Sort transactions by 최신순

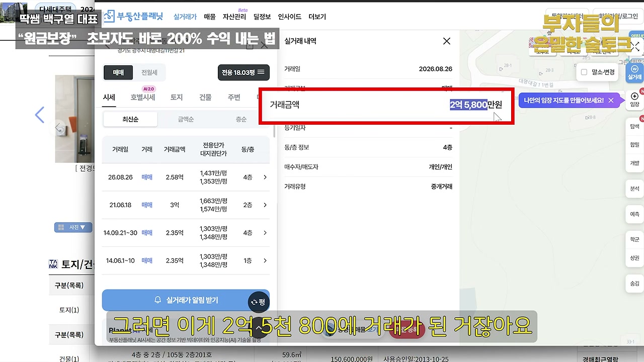pos(130,120)
